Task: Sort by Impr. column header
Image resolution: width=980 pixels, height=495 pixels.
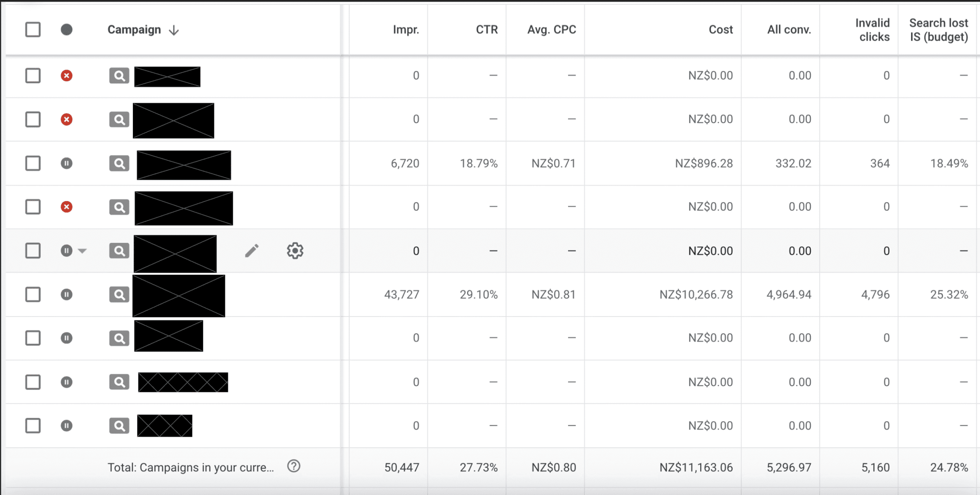Action: click(406, 30)
